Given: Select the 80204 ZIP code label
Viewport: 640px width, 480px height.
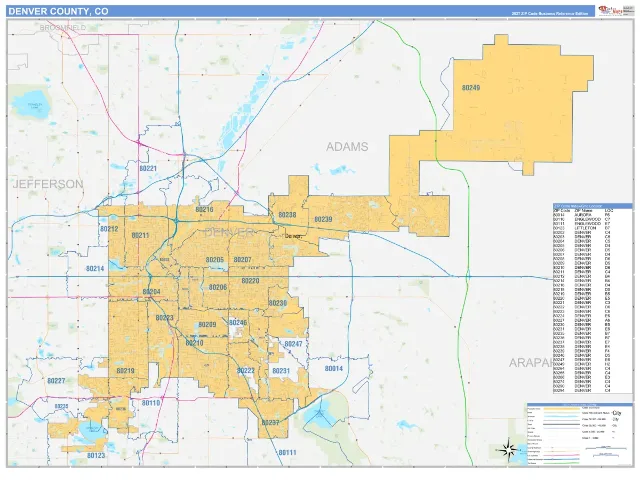Looking at the screenshot, I should (x=151, y=292).
